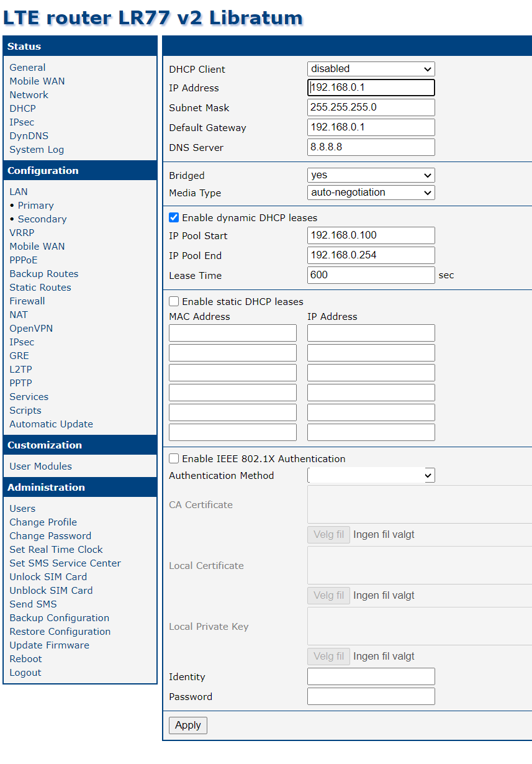Open Set Real Time Clock page
532x764 pixels.
(x=56, y=550)
